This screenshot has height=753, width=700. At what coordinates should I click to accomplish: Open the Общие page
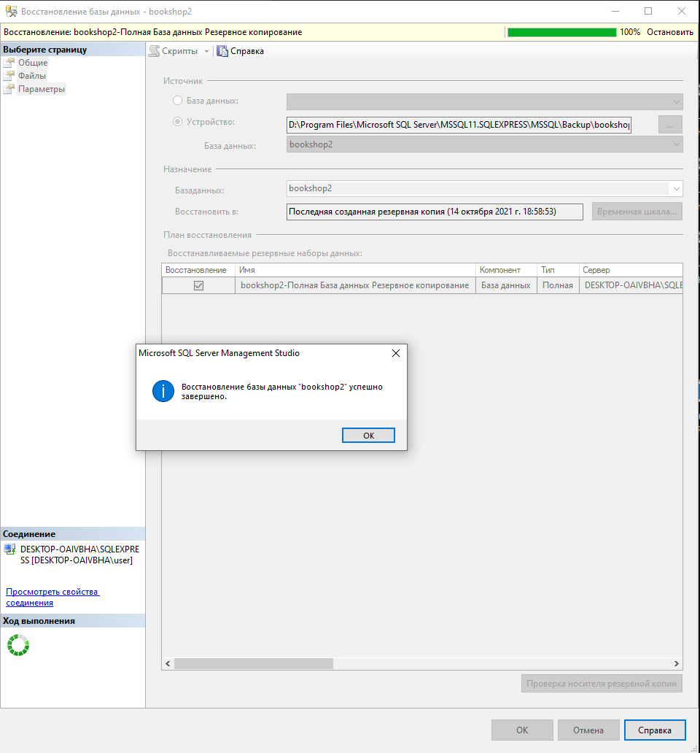coord(33,63)
